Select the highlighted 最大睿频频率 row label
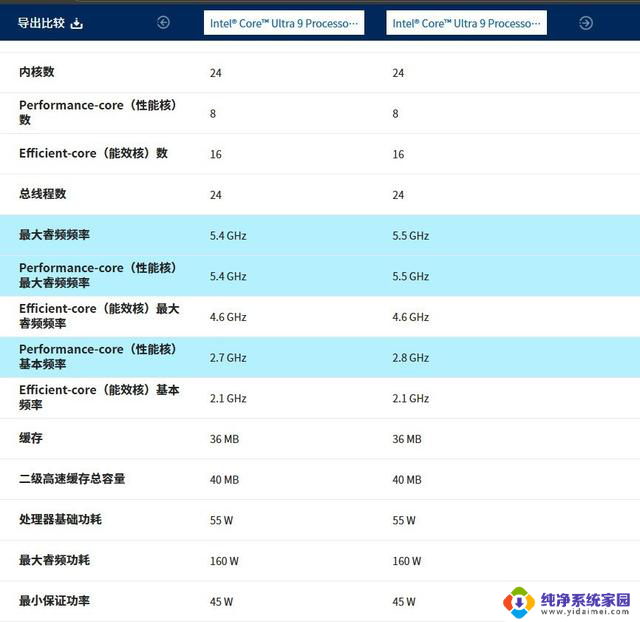The image size is (640, 622). (x=54, y=235)
